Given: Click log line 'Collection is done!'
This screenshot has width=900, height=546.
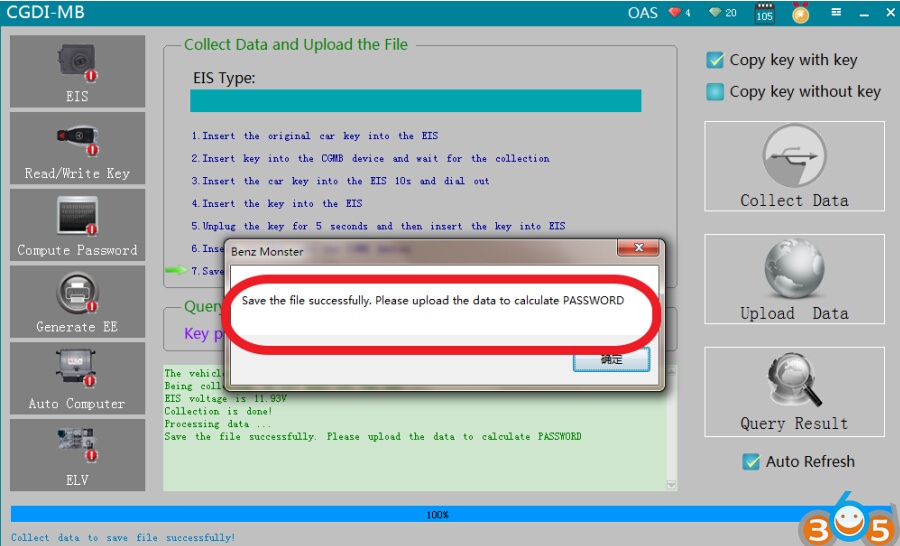Looking at the screenshot, I should 218,411.
